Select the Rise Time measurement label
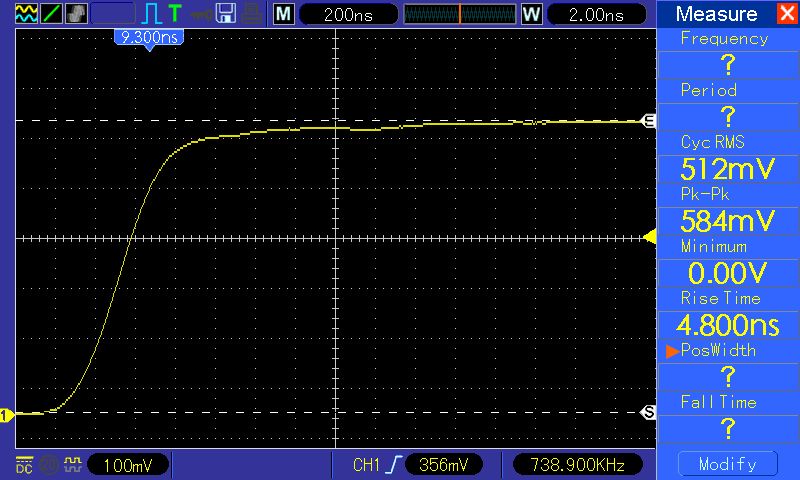The width and height of the screenshot is (800, 480). (x=720, y=298)
